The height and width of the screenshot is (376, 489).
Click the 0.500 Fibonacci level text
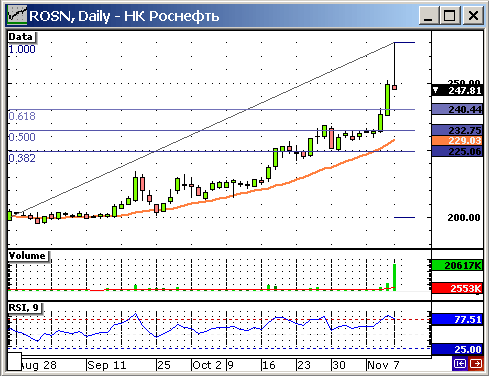click(x=22, y=137)
